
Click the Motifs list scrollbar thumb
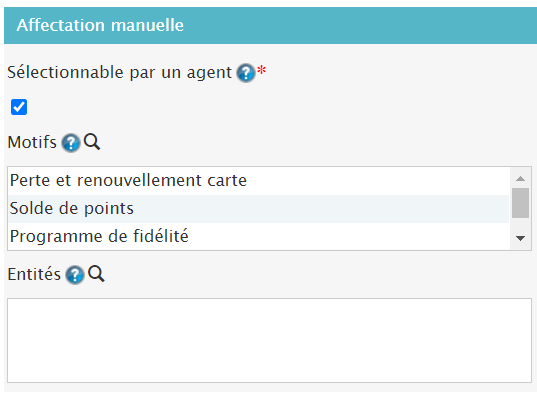click(520, 203)
